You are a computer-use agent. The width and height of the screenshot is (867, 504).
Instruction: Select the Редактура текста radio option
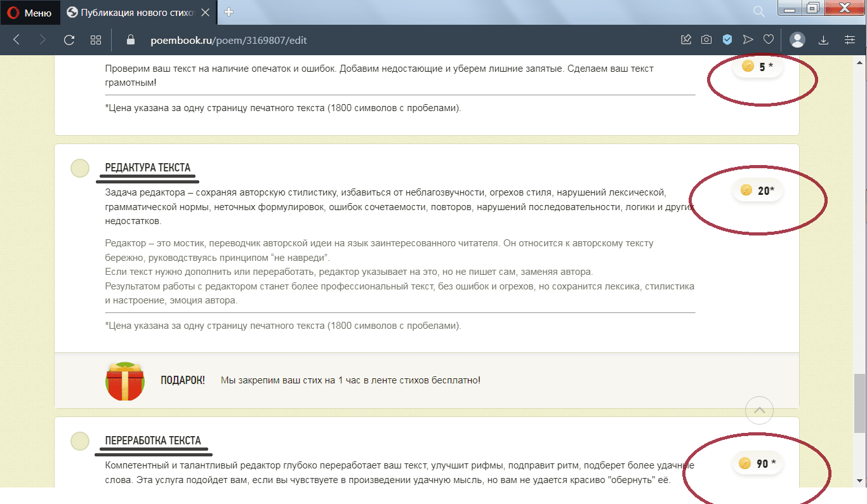coord(80,168)
